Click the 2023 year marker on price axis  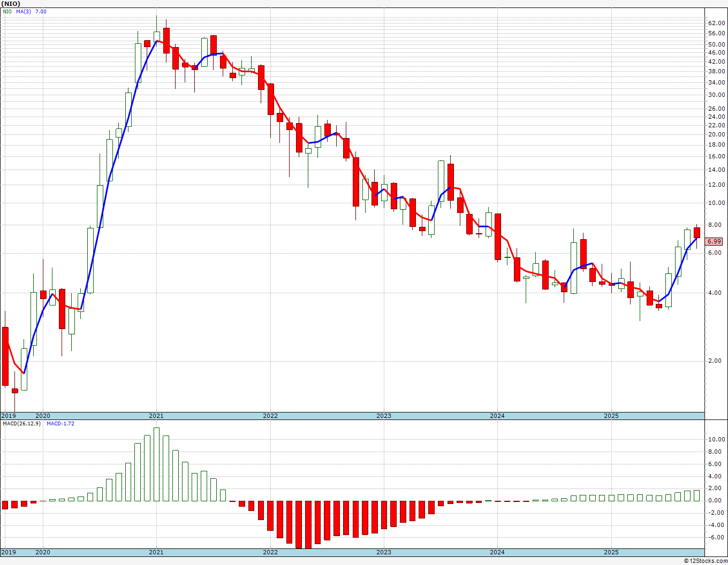pyautogui.click(x=384, y=416)
